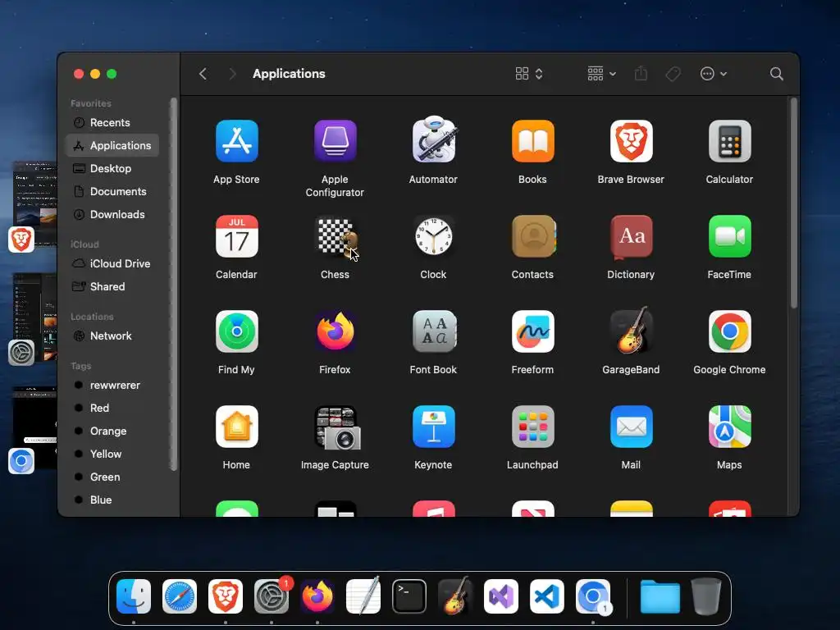840x630 pixels.
Task: Click the Share toolbar button
Action: point(641,74)
